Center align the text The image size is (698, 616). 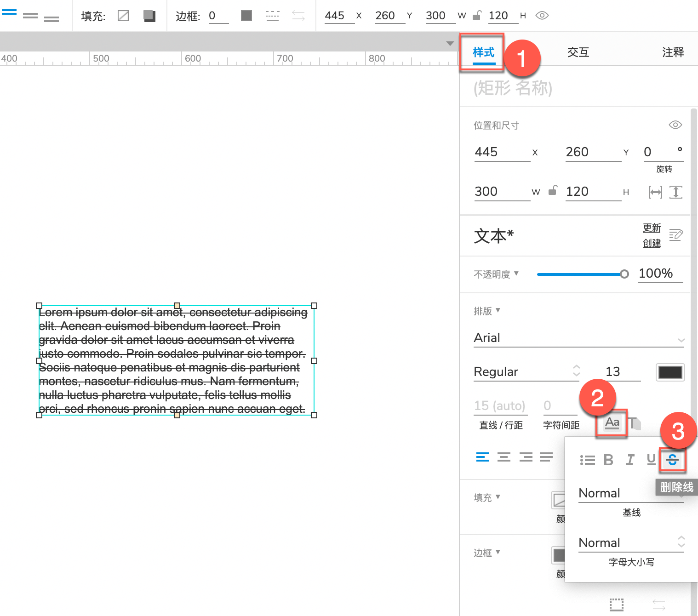tap(504, 457)
